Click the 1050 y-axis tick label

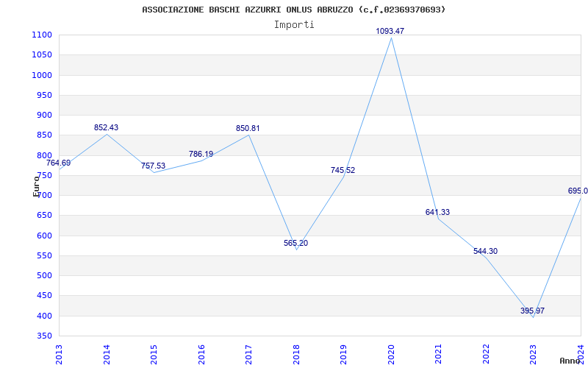pos(43,55)
